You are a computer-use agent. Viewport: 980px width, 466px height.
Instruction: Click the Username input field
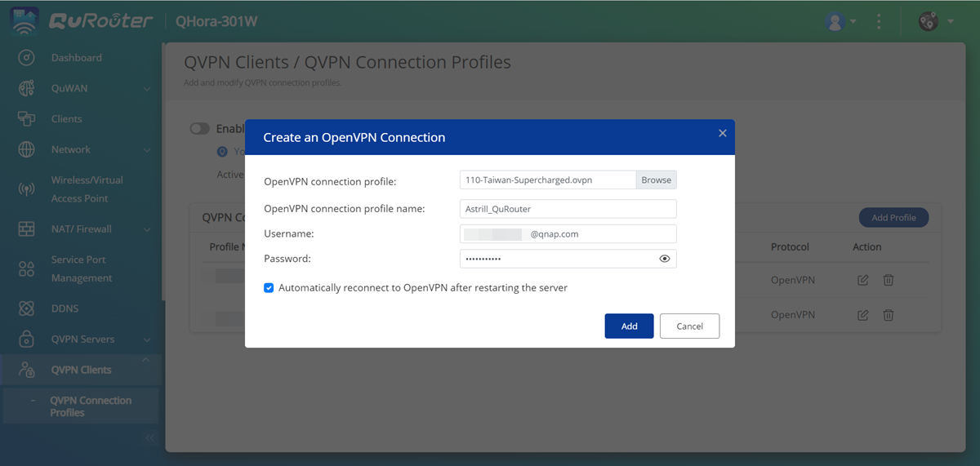click(x=568, y=234)
